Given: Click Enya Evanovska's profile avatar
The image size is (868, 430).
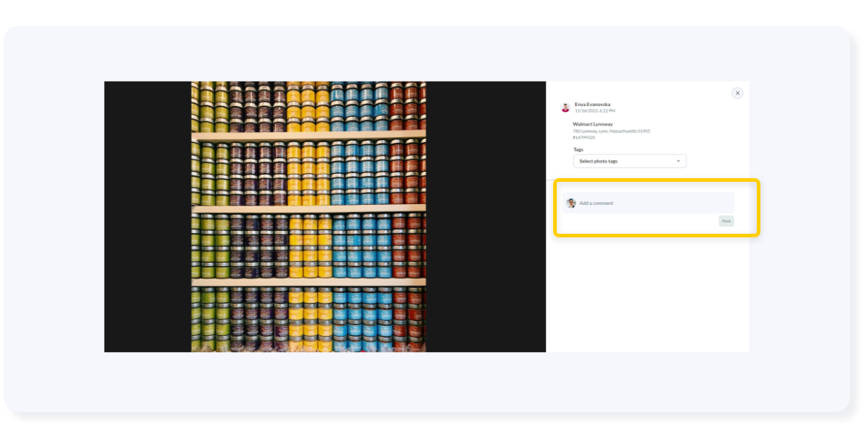Looking at the screenshot, I should pyautogui.click(x=565, y=107).
